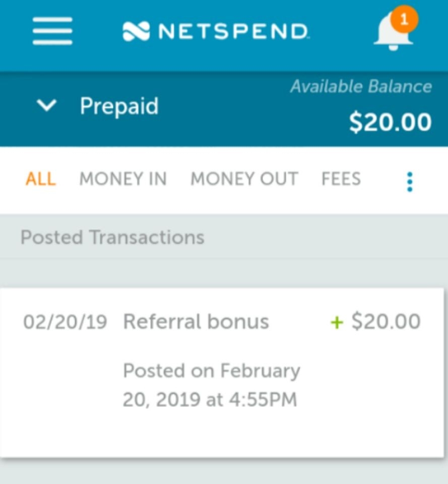
Task: Expand the Prepaid account chevron
Action: pyautogui.click(x=46, y=105)
